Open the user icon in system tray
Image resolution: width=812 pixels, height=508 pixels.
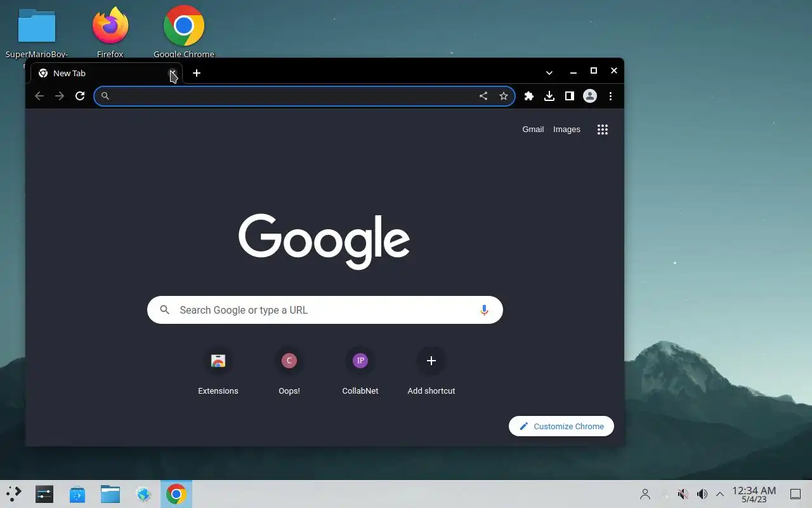point(645,494)
